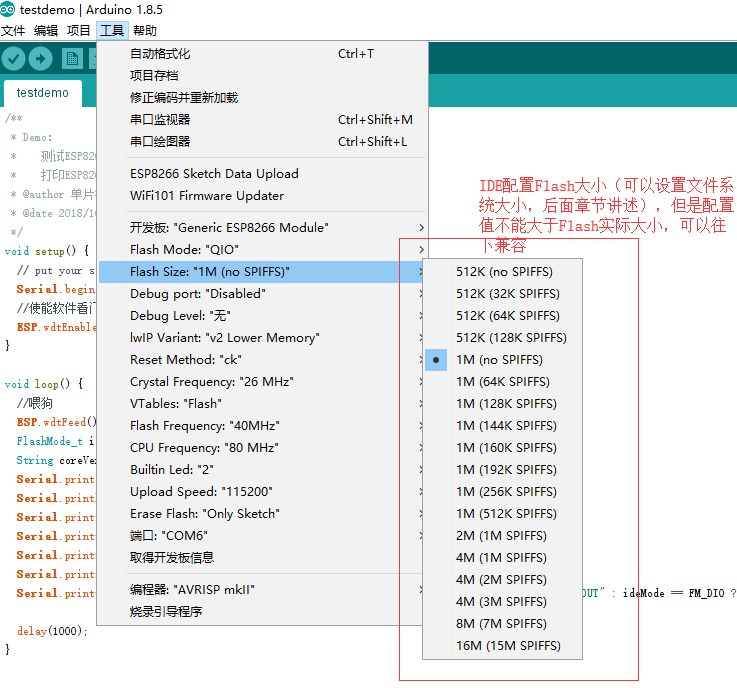This screenshot has width=737, height=688.
Task: Click the Verify checkmark toolbar icon
Action: (x=13, y=59)
